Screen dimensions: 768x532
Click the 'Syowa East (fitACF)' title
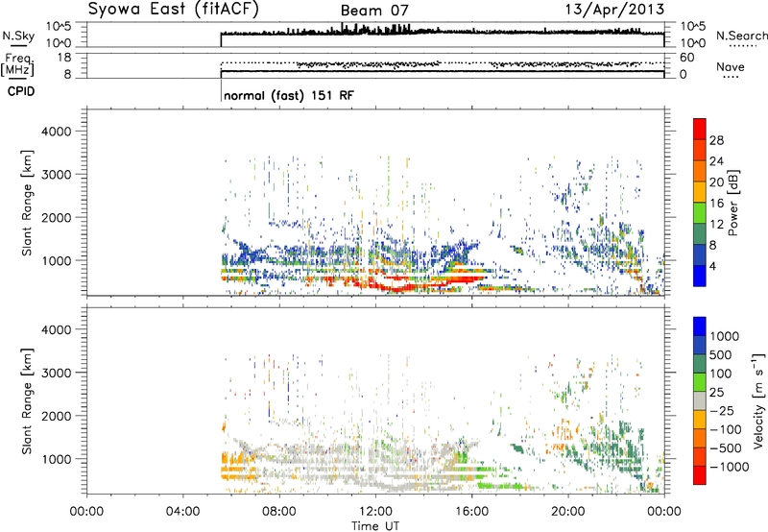pyautogui.click(x=173, y=10)
